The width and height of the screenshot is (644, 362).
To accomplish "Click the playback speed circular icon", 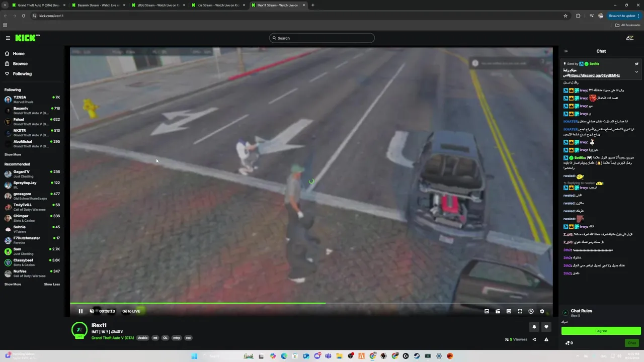I will pyautogui.click(x=531, y=311).
